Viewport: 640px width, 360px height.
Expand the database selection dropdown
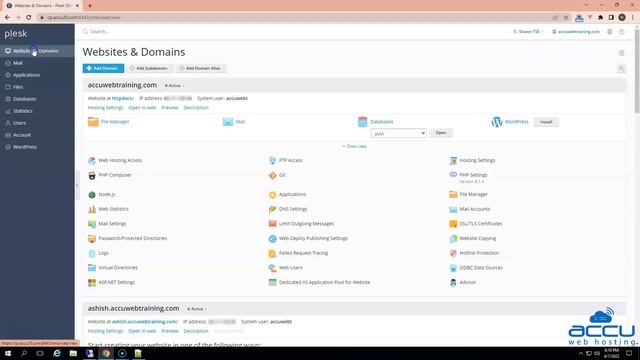click(398, 133)
